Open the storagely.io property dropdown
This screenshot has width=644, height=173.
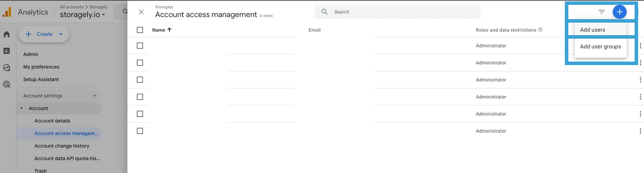[x=83, y=15]
